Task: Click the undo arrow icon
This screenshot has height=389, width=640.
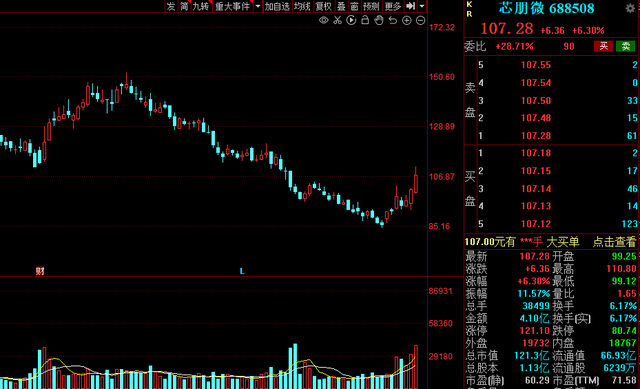Action: [x=393, y=20]
